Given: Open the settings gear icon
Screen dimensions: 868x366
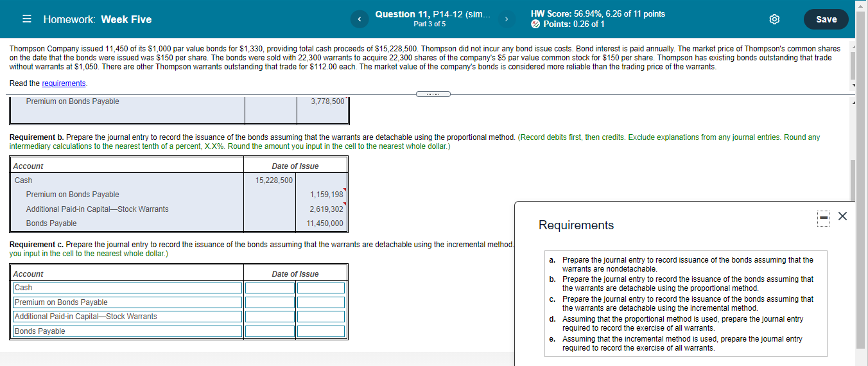Looking at the screenshot, I should pyautogui.click(x=774, y=19).
